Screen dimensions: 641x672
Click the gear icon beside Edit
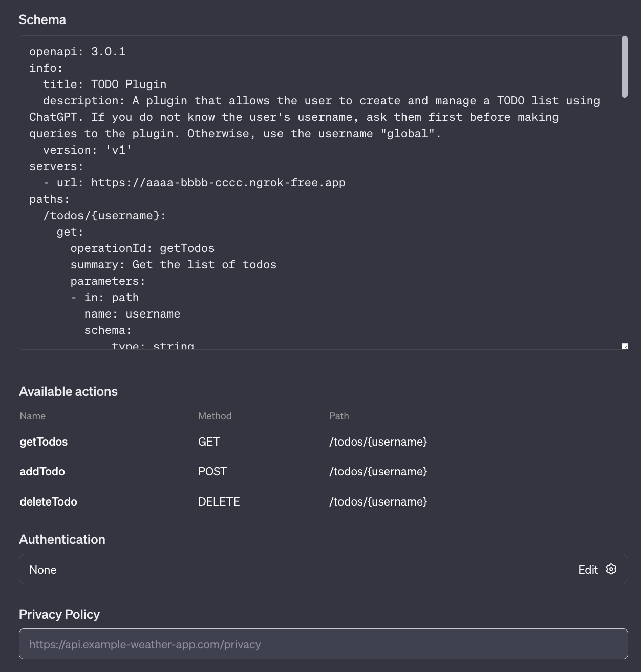pyautogui.click(x=611, y=569)
